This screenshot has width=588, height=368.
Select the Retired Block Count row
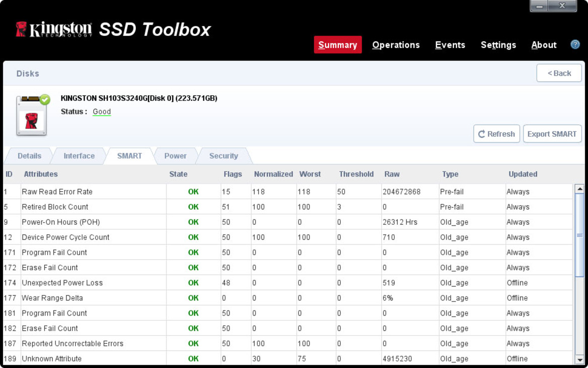tap(288, 207)
